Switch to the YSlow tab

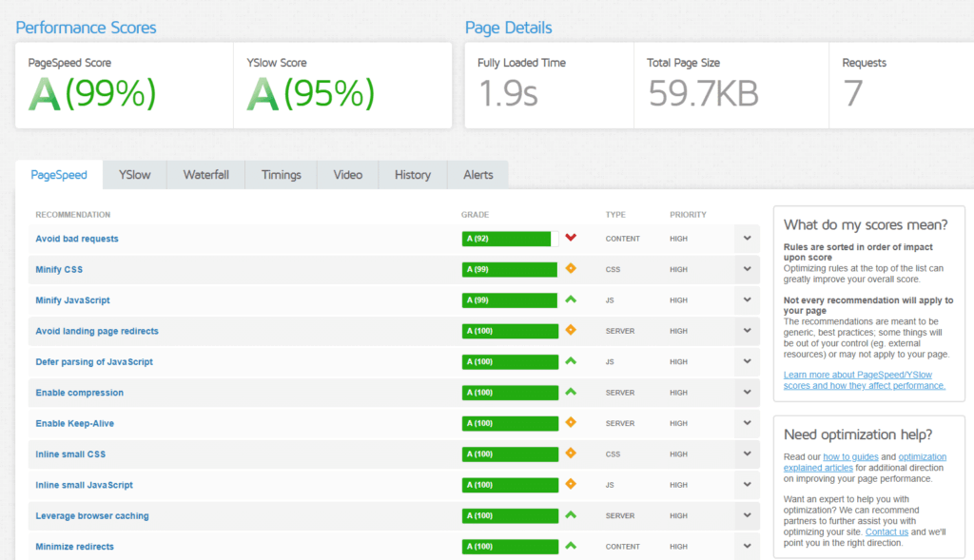pos(133,175)
